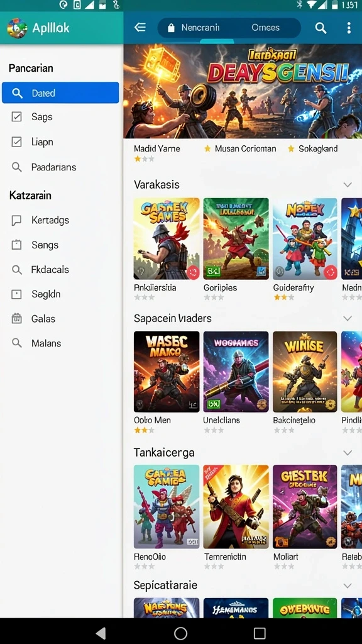This screenshot has height=644, width=362.
Task: Tap the back arrow icon in toolbar
Action: 140,28
